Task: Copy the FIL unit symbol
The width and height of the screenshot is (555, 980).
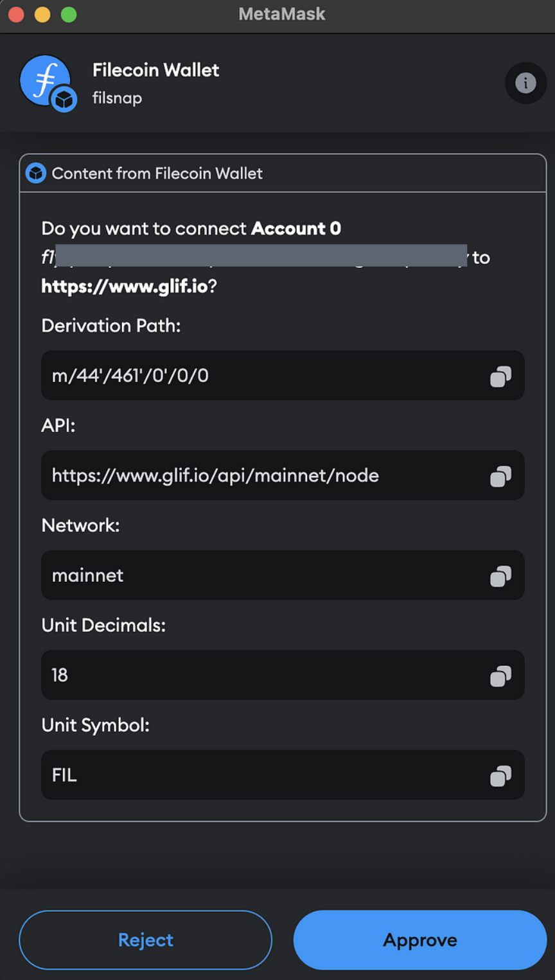Action: (x=500, y=775)
